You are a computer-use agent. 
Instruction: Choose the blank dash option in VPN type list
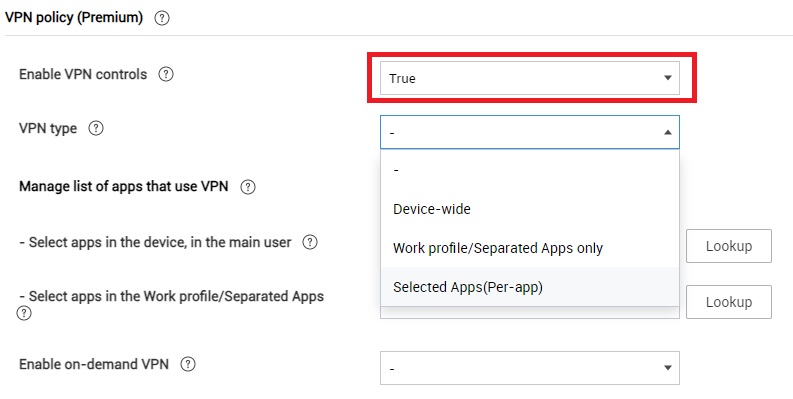point(530,170)
